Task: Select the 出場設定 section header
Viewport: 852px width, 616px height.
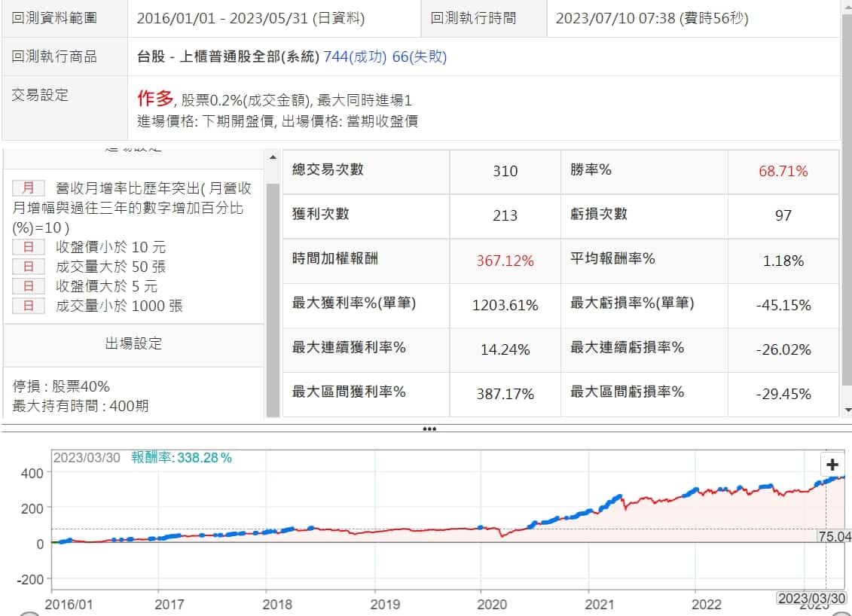Action: coord(133,344)
